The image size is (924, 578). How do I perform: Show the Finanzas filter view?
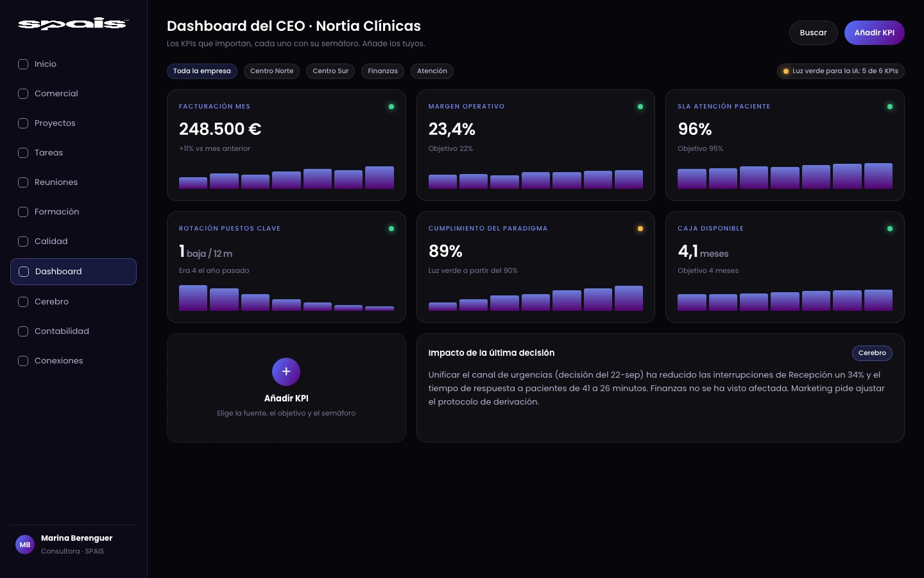[383, 71]
